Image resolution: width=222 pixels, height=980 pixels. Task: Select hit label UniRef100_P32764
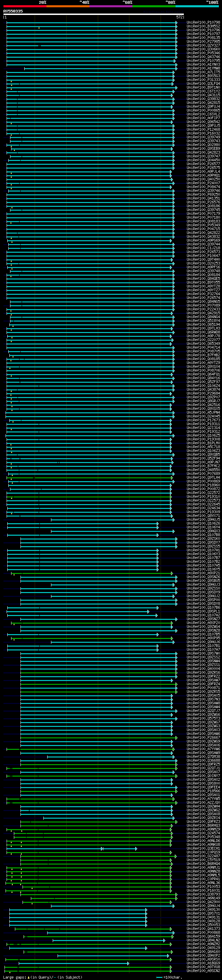point(203,294)
